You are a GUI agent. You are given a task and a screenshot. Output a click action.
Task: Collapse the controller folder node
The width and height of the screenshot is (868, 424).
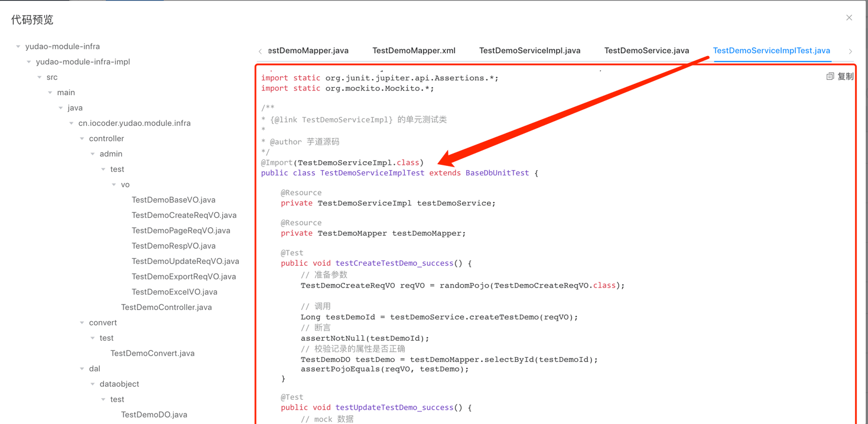click(82, 139)
